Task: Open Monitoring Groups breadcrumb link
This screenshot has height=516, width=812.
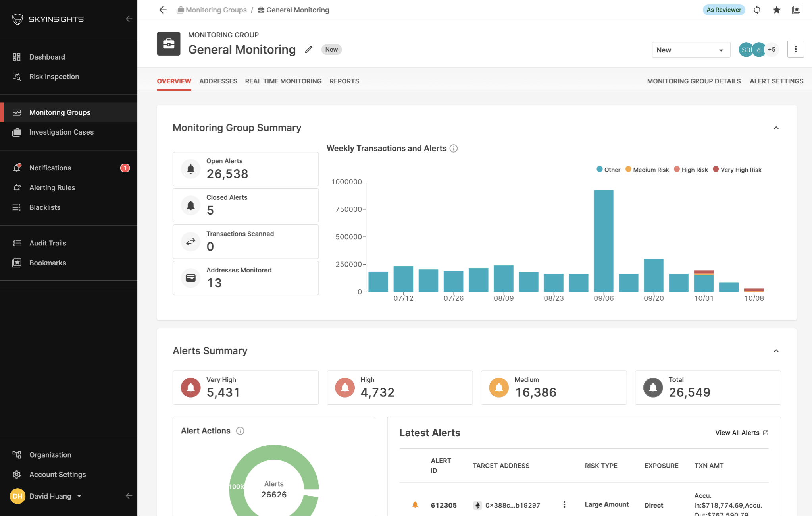Action: coord(212,10)
